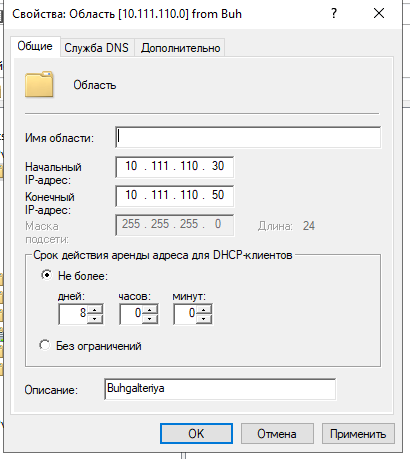Viewport: 410px width, 459px height.
Task: Click the 'Описание' field containing Buhgalteriya
Action: [220, 389]
